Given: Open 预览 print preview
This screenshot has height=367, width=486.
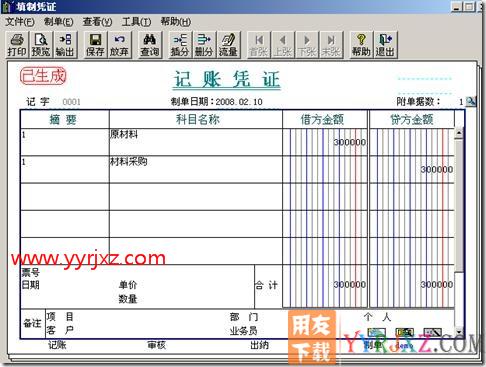Looking at the screenshot, I should (41, 45).
